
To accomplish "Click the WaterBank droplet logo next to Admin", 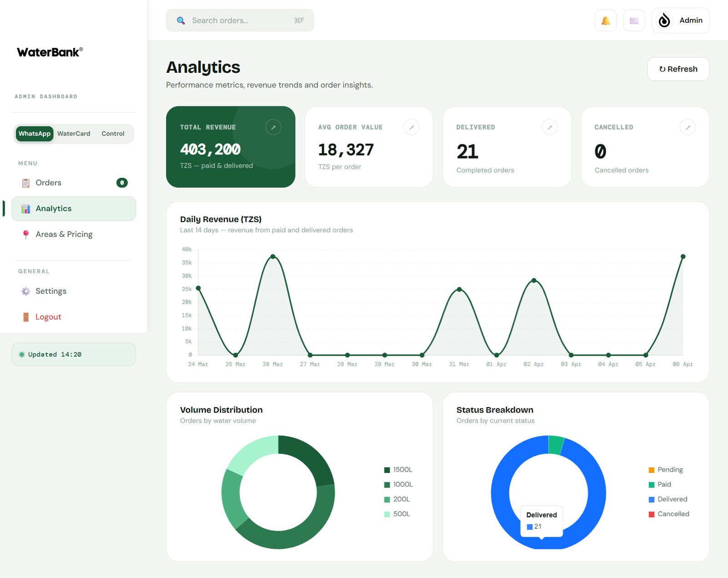I will (x=664, y=20).
